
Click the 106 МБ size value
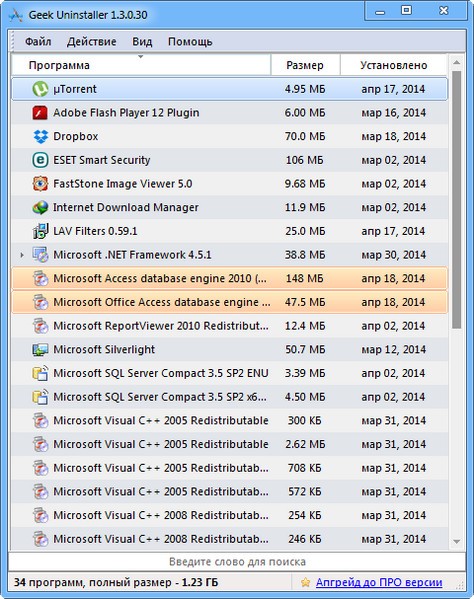(x=305, y=160)
